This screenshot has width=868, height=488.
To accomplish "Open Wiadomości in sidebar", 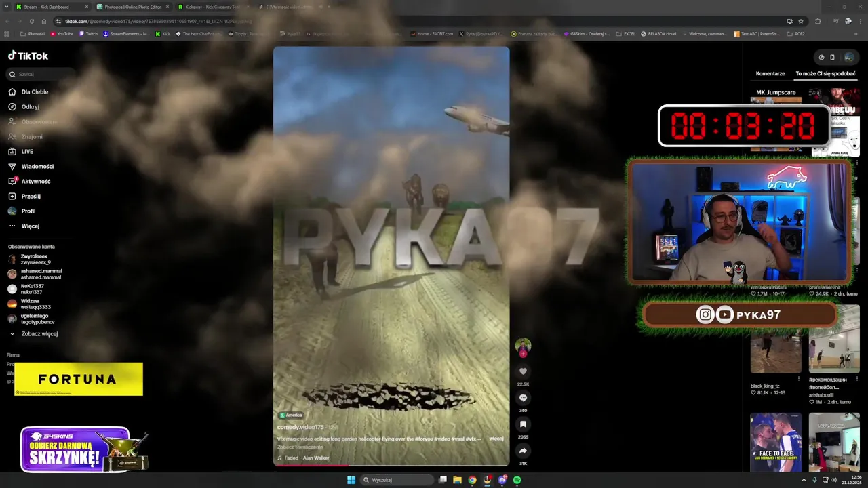I will (x=37, y=166).
